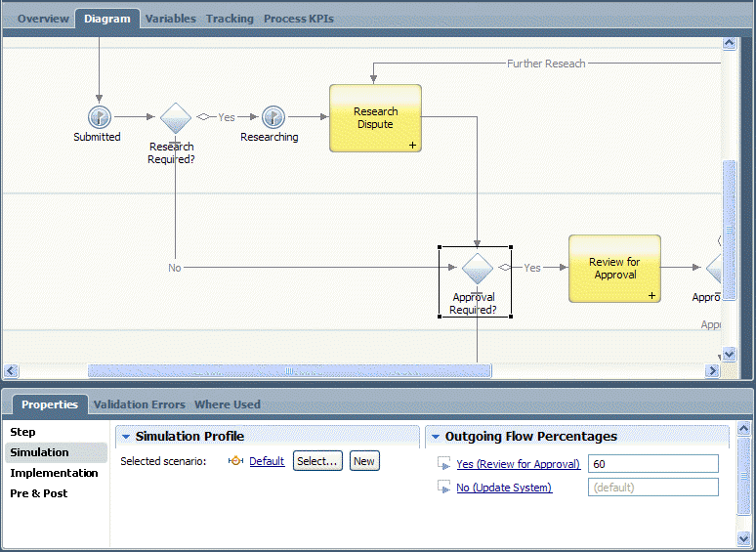Viewport: 756px width, 552px height.
Task: Click the Yes label after Research Required gateway
Action: (227, 117)
